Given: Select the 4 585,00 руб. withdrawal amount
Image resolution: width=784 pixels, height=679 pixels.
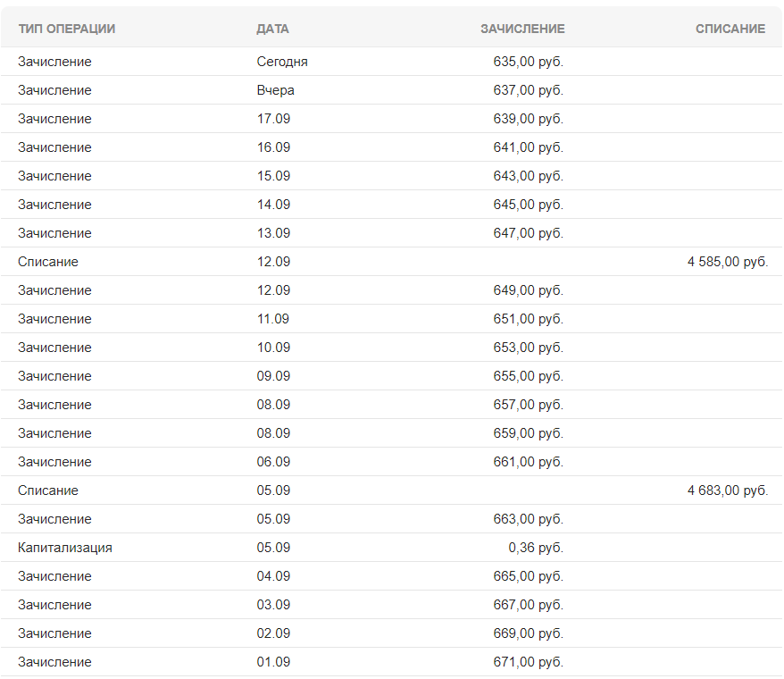Looking at the screenshot, I should (727, 262).
